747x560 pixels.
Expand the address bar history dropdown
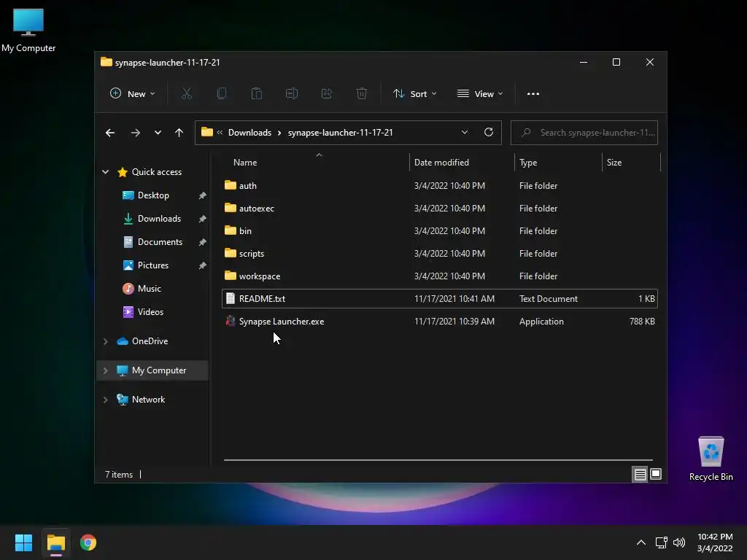[465, 133]
